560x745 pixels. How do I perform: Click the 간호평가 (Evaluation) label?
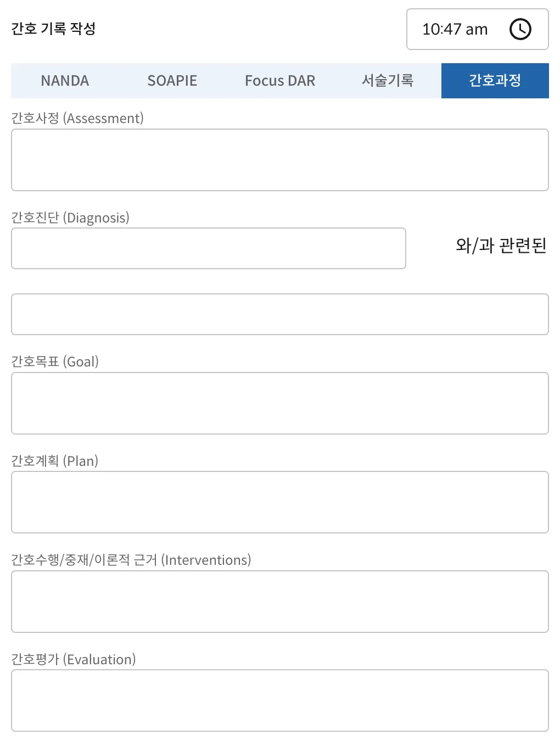click(x=74, y=659)
